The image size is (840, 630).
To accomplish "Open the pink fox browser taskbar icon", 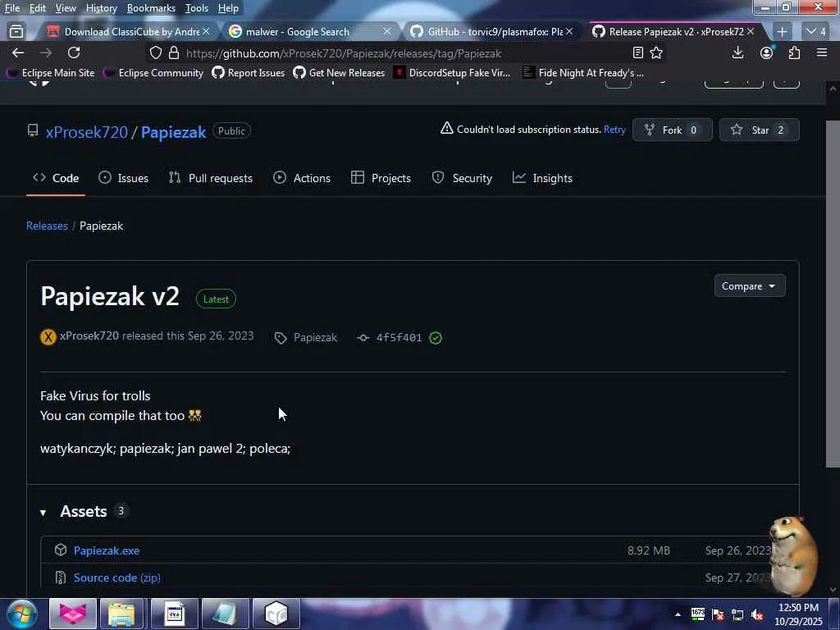I will pos(73,614).
